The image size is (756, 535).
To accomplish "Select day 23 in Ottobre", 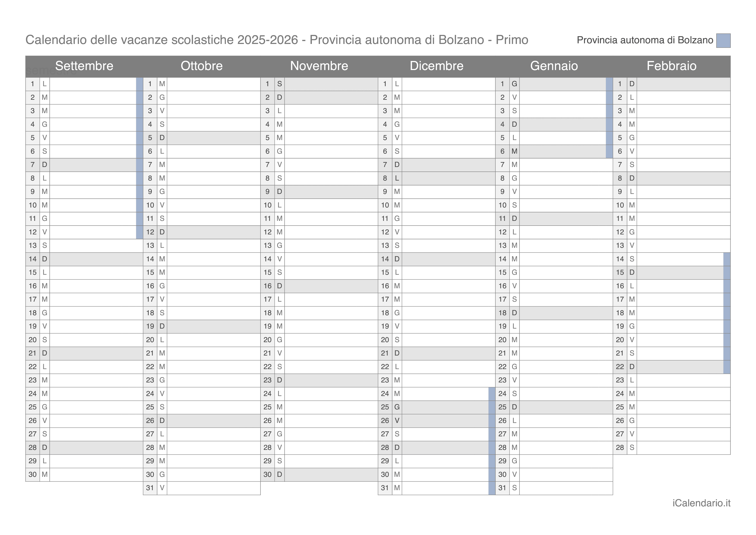I will pyautogui.click(x=150, y=381).
